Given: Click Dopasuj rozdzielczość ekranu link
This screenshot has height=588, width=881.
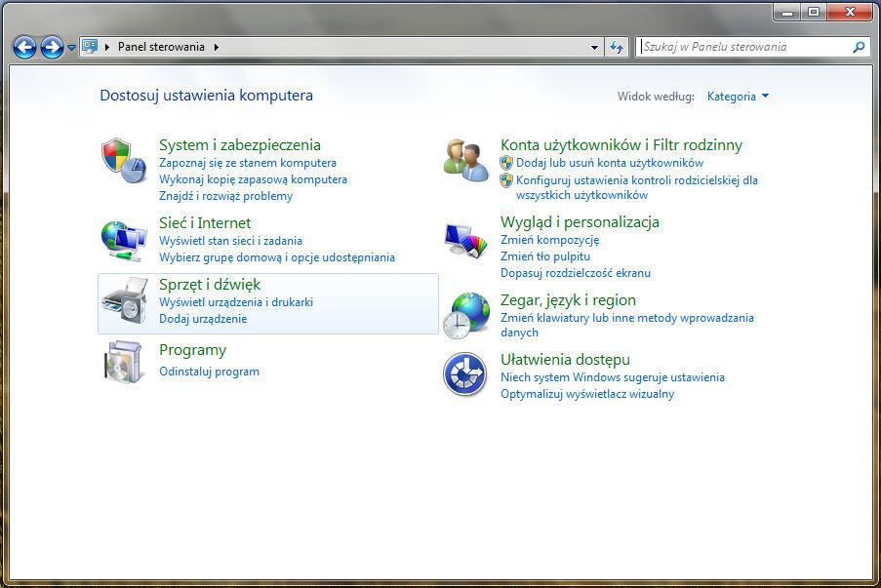Looking at the screenshot, I should (576, 273).
